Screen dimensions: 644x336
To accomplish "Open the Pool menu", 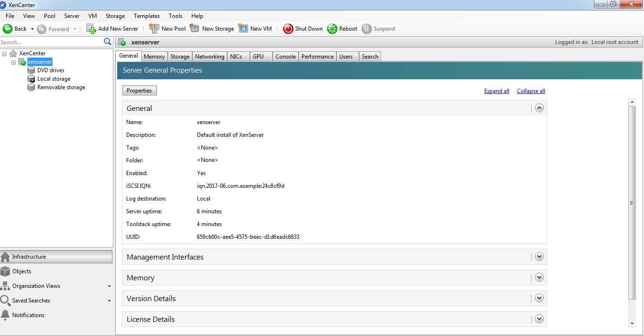I will point(50,16).
